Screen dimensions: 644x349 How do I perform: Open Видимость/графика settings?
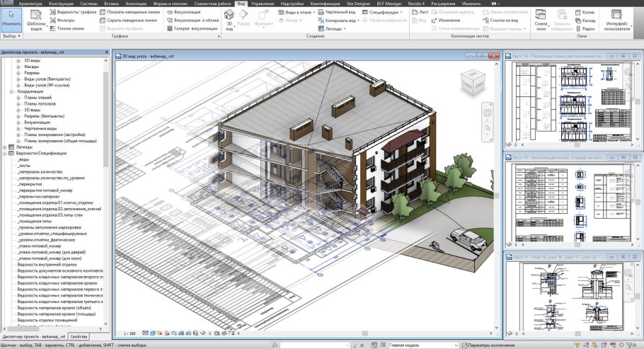[73, 12]
